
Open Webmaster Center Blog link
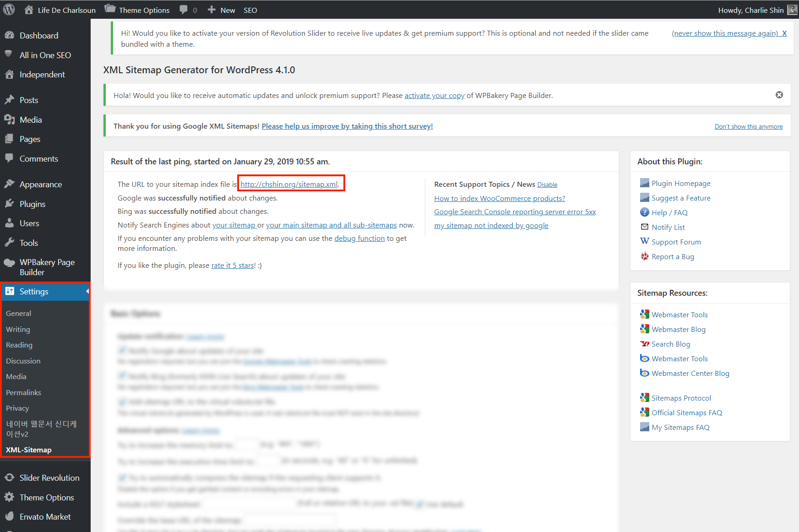[690, 373]
